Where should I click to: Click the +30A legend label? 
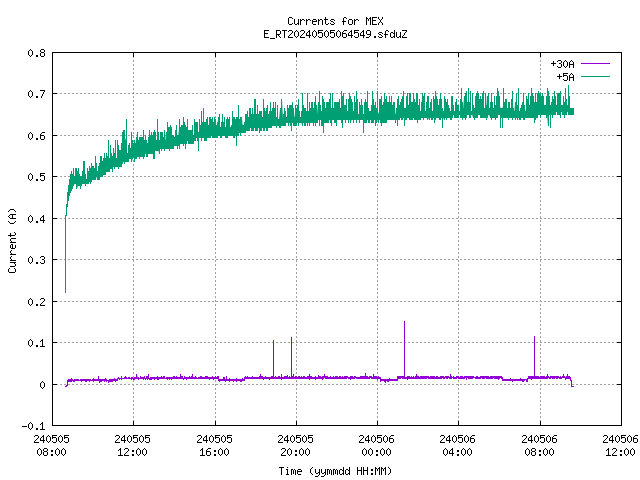[562, 64]
